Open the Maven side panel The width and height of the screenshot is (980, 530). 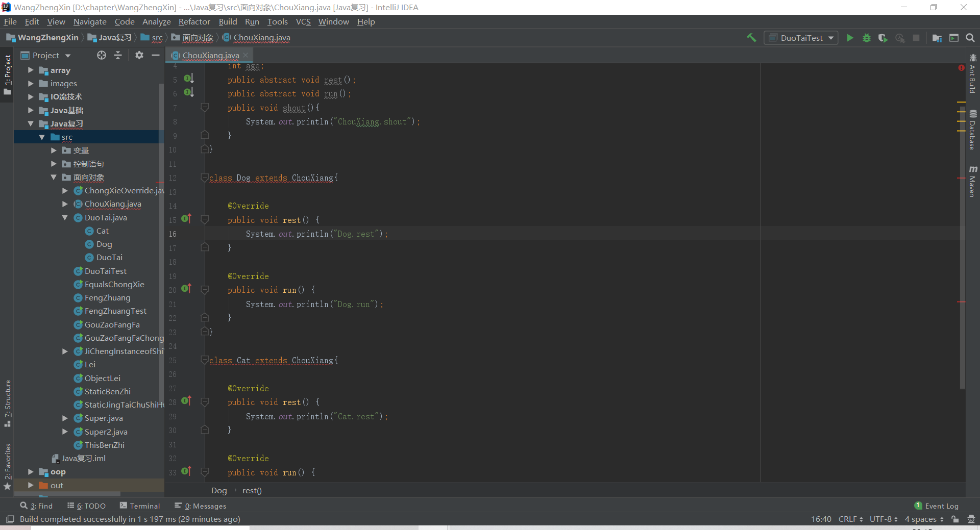coord(973,182)
